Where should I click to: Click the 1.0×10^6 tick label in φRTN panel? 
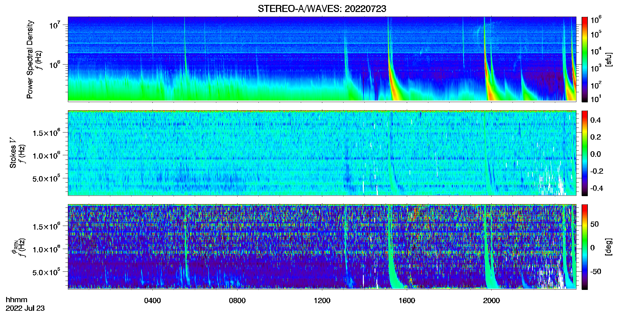(46, 249)
